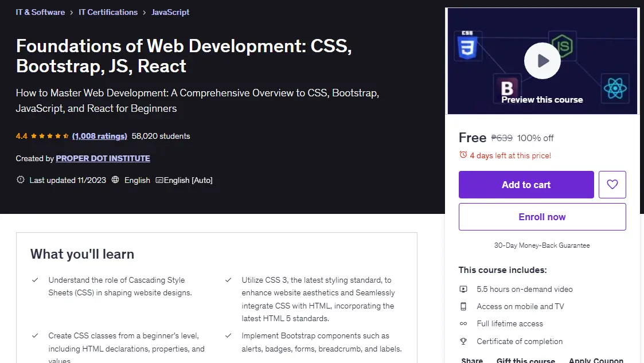Add the course to cart

526,185
